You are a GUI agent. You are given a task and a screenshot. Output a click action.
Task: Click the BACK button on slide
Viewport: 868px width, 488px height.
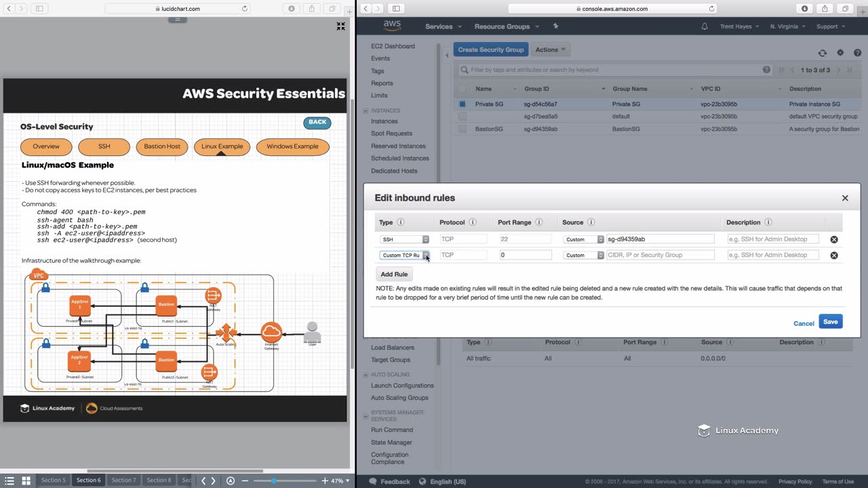317,123
